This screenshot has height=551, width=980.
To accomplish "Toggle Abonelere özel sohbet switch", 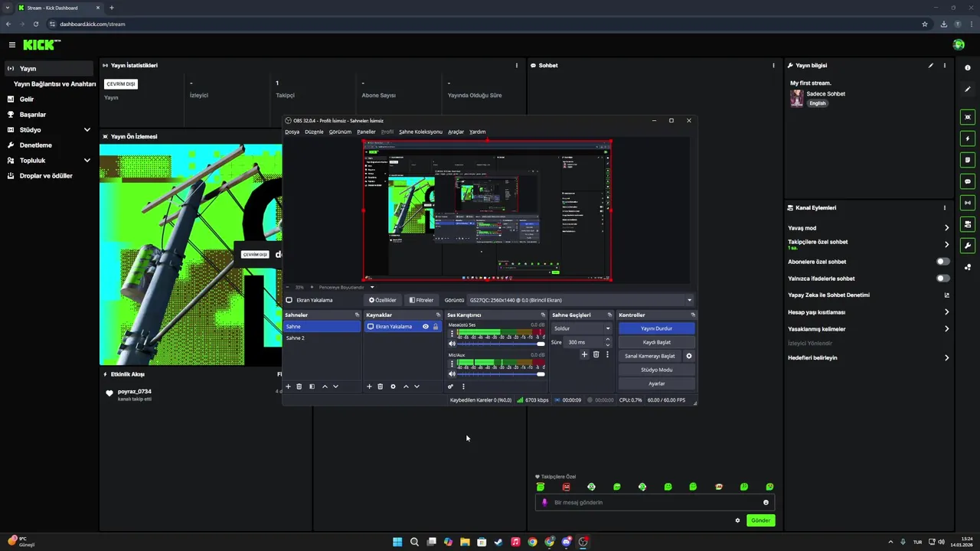I will pyautogui.click(x=943, y=262).
